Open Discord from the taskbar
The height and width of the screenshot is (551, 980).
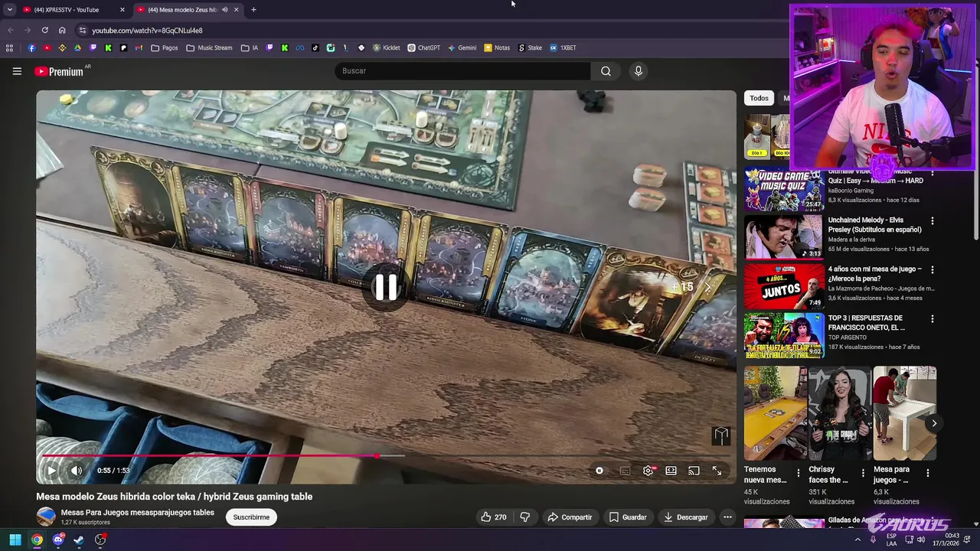coord(58,540)
